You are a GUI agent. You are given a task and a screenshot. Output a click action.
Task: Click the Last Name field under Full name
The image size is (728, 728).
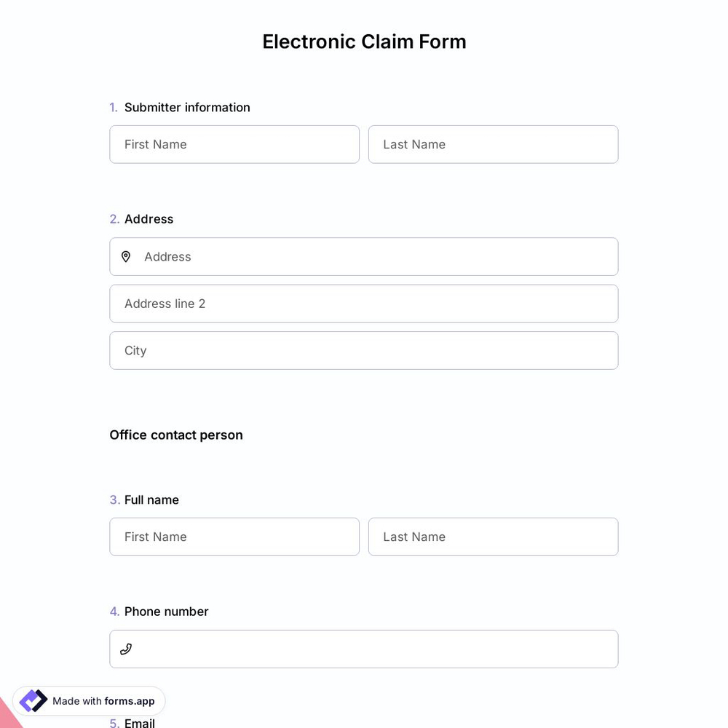click(x=493, y=537)
